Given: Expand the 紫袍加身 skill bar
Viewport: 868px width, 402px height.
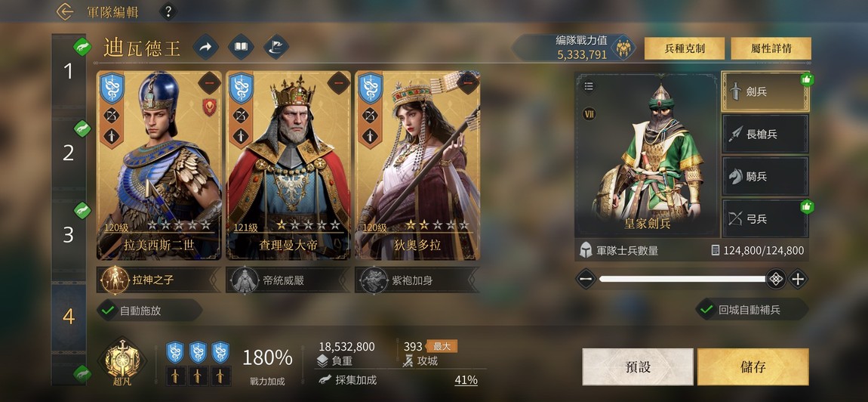Looking at the screenshot, I should [x=417, y=280].
